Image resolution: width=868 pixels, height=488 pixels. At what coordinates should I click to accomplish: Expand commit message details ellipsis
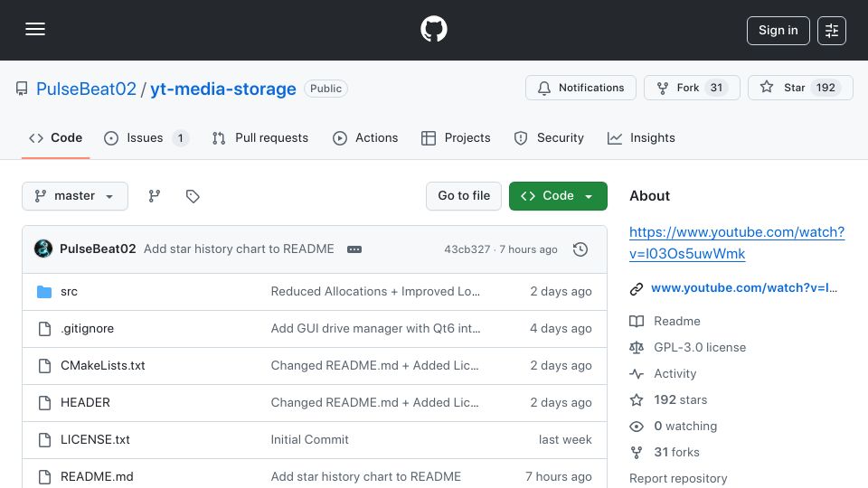[354, 249]
